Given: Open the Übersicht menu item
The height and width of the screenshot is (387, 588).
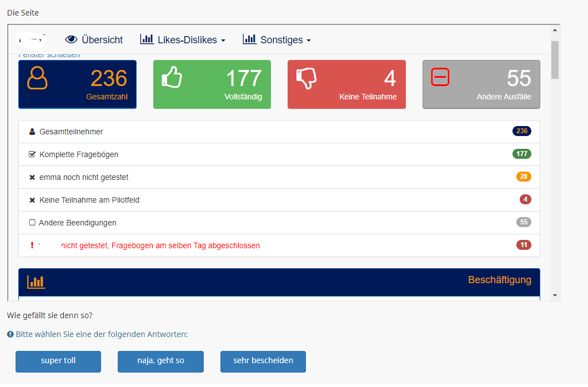Looking at the screenshot, I should [102, 40].
